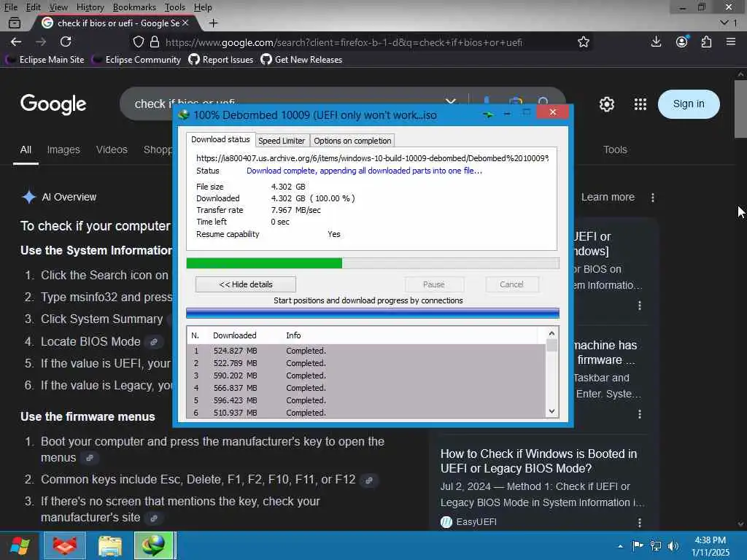Image resolution: width=747 pixels, height=560 pixels.
Task: Open the Bookmarks menu
Action: [134, 7]
